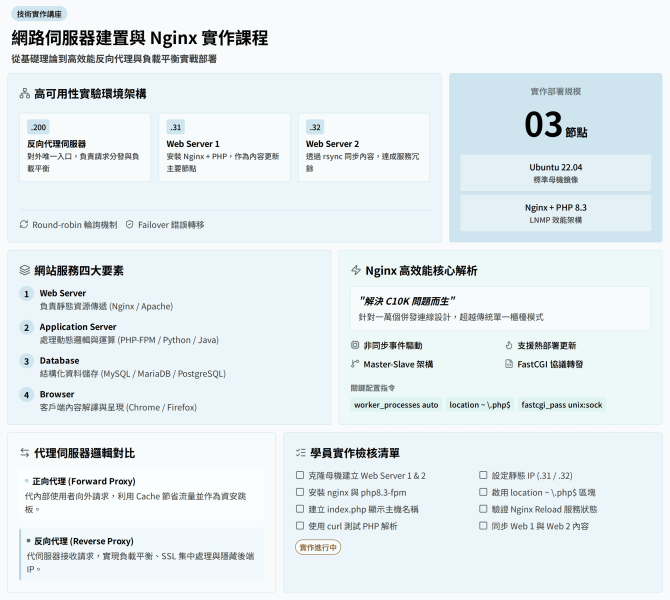Screen dimensions: 670x600
Task: Click the number 4 badge for Browser
Action: 26,394
